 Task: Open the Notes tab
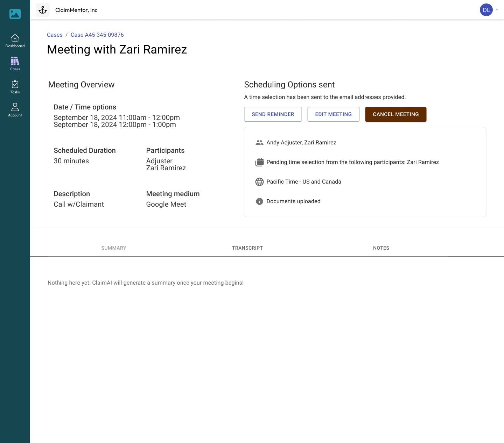click(x=381, y=248)
